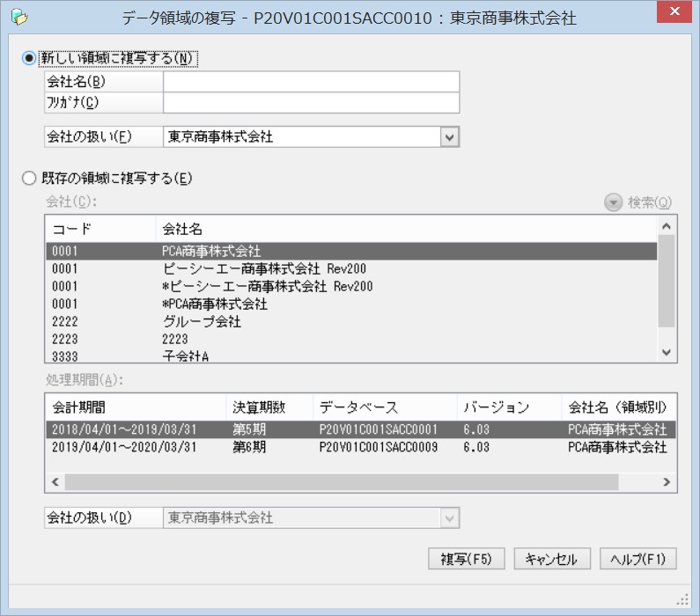This screenshot has width=700, height=616.
Task: Click the 検索(Q) search arrow icon
Action: pyautogui.click(x=613, y=202)
